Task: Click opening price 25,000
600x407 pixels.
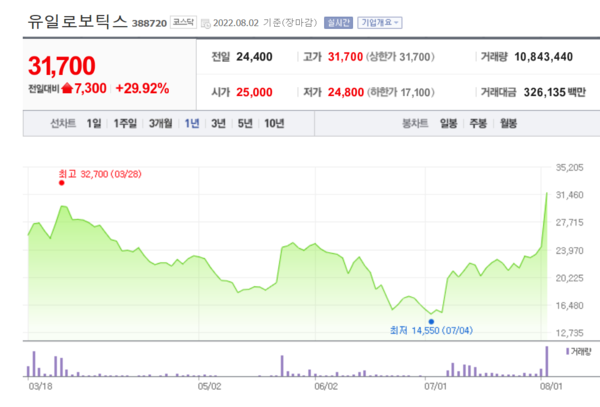Action: tap(254, 92)
